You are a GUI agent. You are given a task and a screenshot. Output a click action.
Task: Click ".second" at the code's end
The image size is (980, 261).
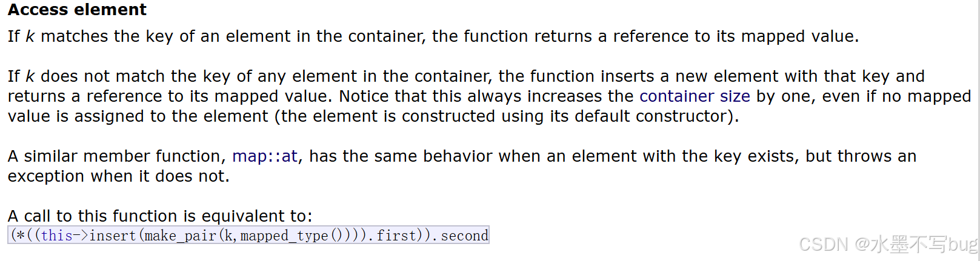click(x=461, y=236)
